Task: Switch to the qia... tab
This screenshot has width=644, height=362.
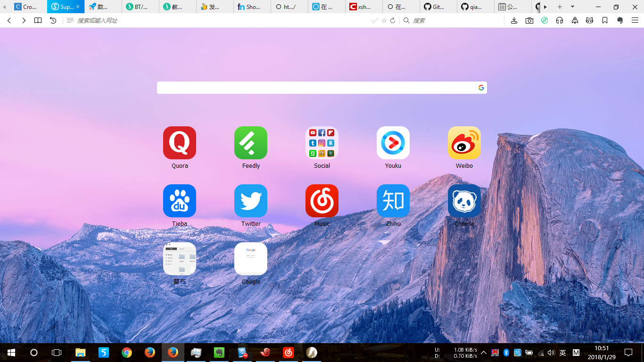Action: (x=476, y=7)
